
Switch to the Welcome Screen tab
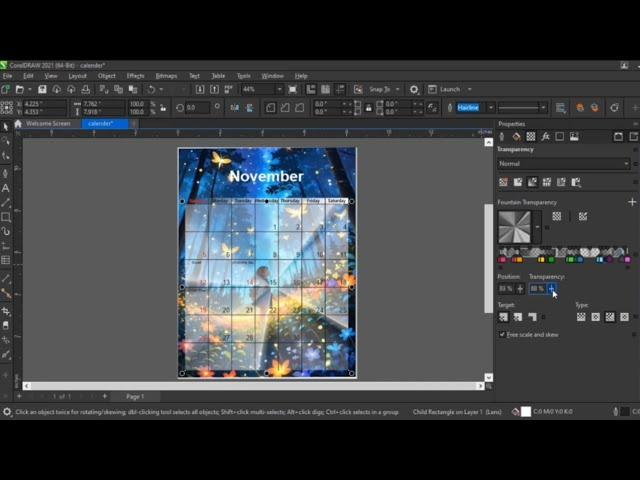click(48, 123)
